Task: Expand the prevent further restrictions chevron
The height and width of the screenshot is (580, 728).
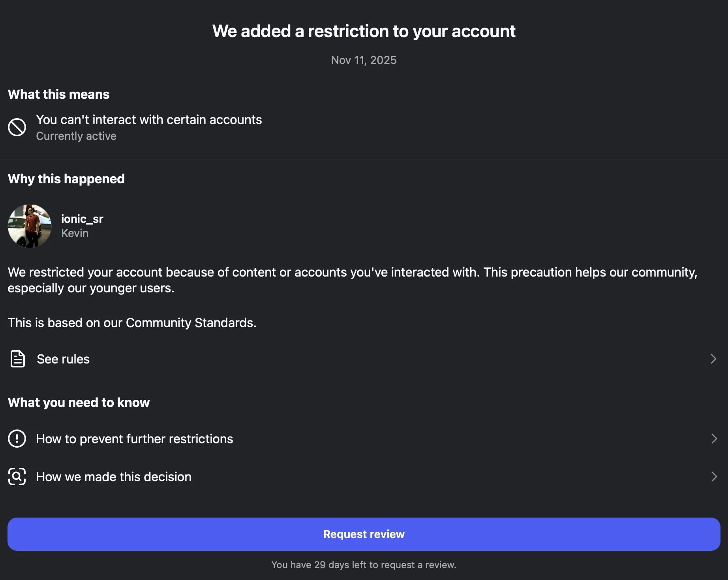Action: tap(714, 439)
